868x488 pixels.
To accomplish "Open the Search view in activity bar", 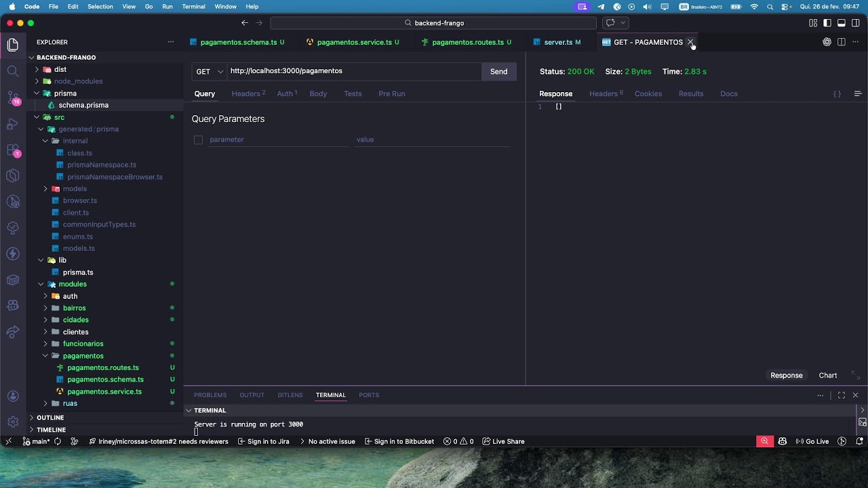I will [13, 71].
